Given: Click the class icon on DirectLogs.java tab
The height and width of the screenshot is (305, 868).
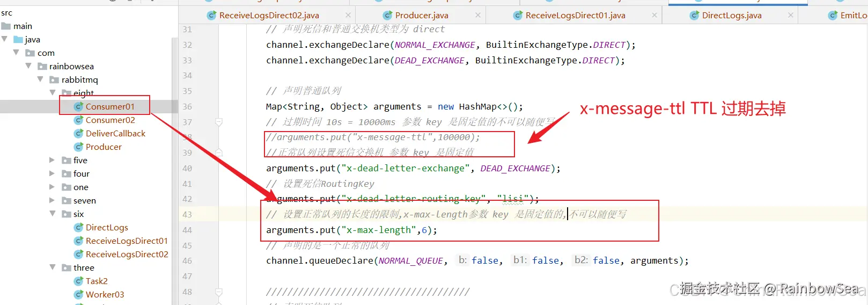Looking at the screenshot, I should [x=694, y=16].
